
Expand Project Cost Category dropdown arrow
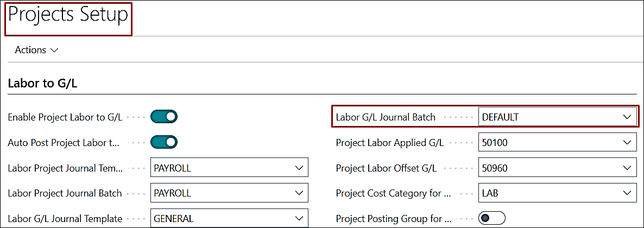click(627, 193)
